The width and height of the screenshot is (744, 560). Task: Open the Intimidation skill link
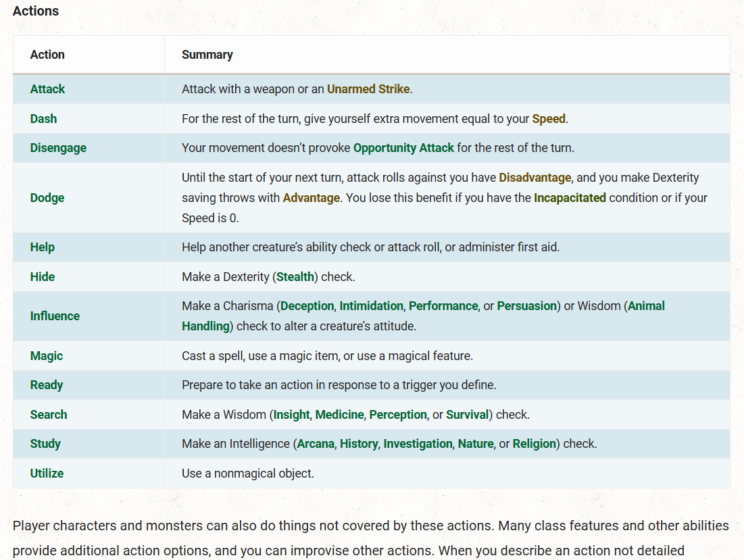pos(371,306)
